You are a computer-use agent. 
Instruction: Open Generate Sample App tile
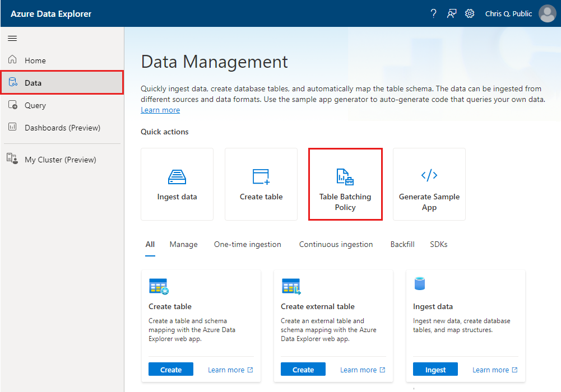[x=429, y=184]
